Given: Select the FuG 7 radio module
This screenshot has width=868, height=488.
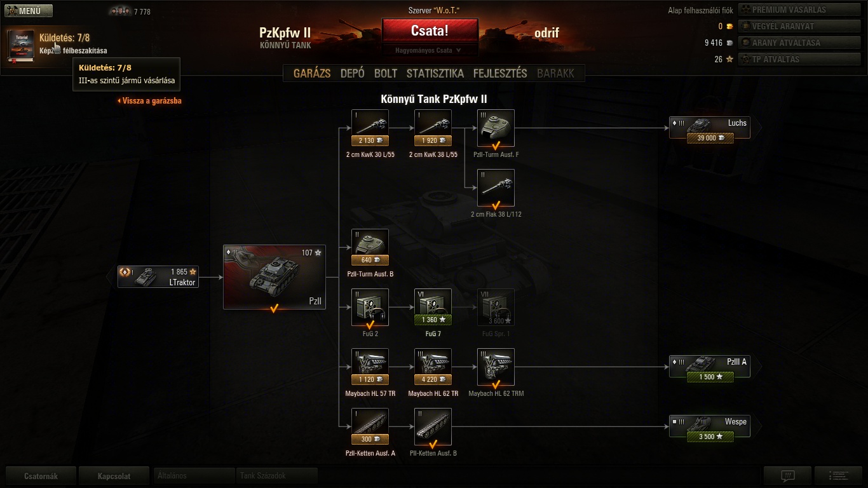Looking at the screenshot, I should pos(433,307).
